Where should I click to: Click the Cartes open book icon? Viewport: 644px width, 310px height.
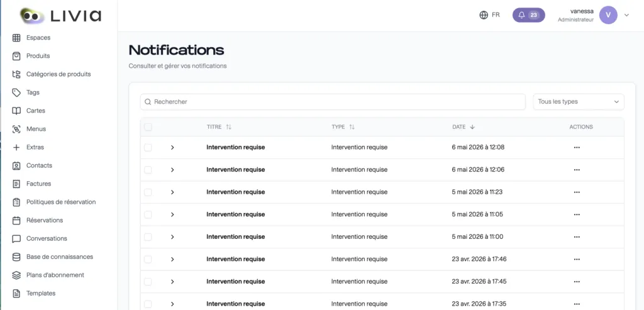[16, 111]
